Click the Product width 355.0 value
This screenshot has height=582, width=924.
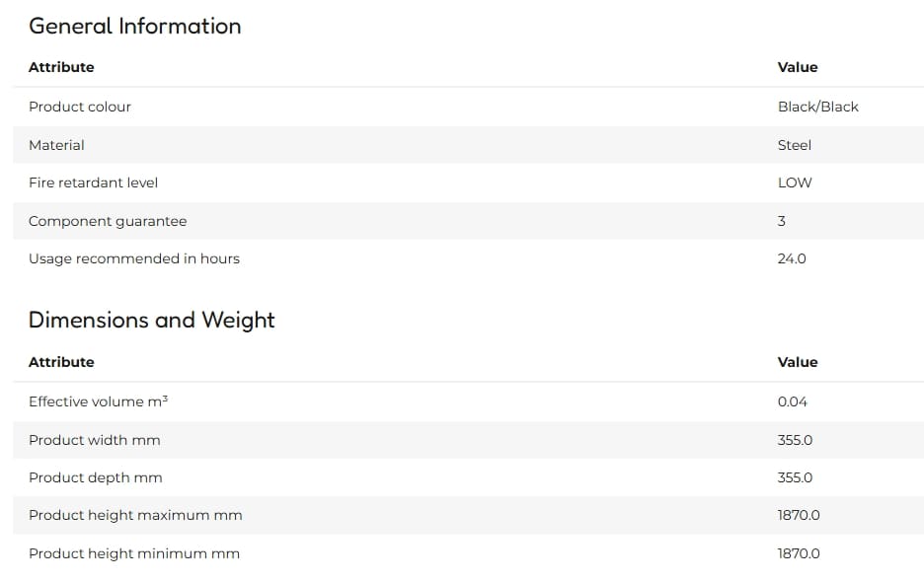click(795, 440)
